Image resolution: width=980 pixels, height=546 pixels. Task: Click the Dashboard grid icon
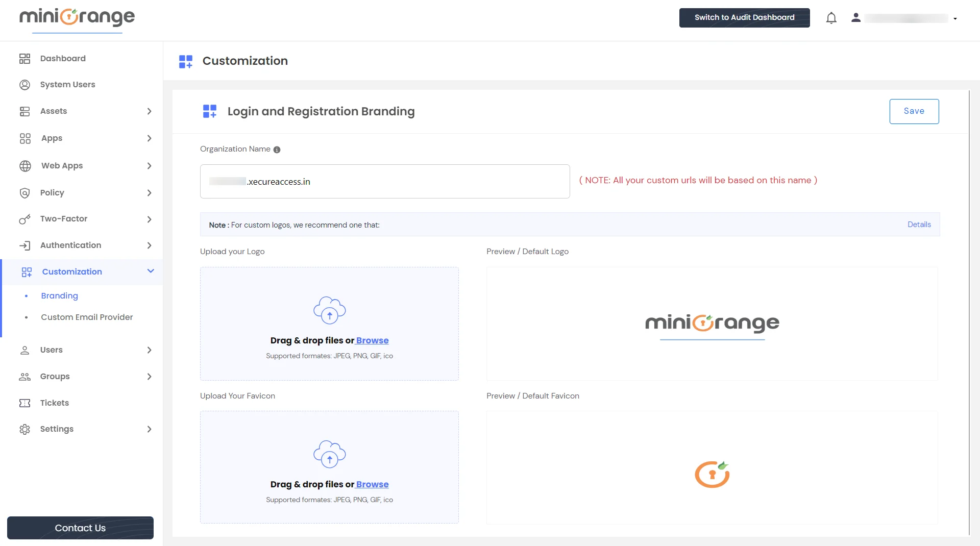tap(24, 59)
